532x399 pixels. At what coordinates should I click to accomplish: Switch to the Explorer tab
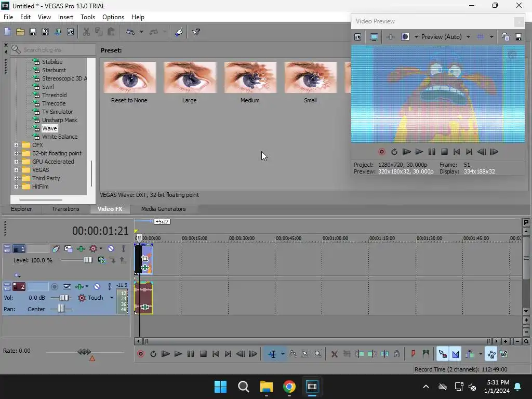[21, 209]
